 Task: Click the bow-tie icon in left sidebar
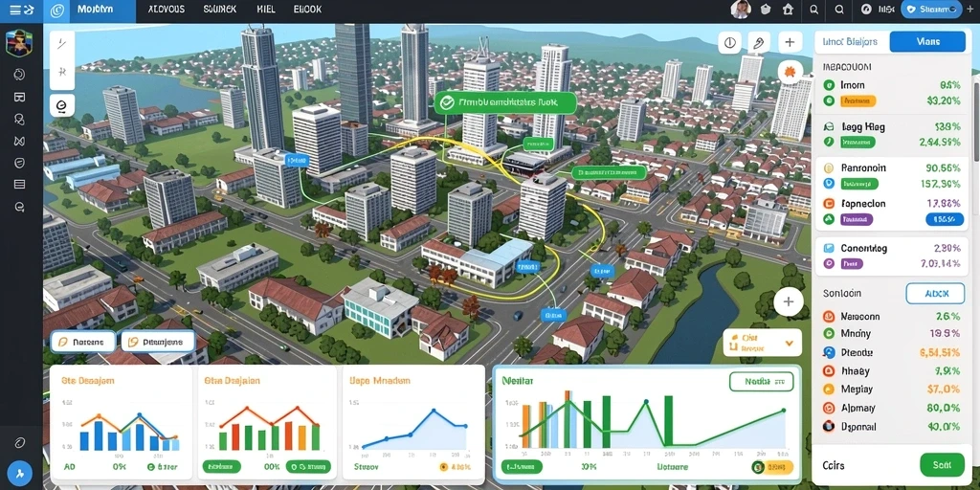click(x=19, y=141)
